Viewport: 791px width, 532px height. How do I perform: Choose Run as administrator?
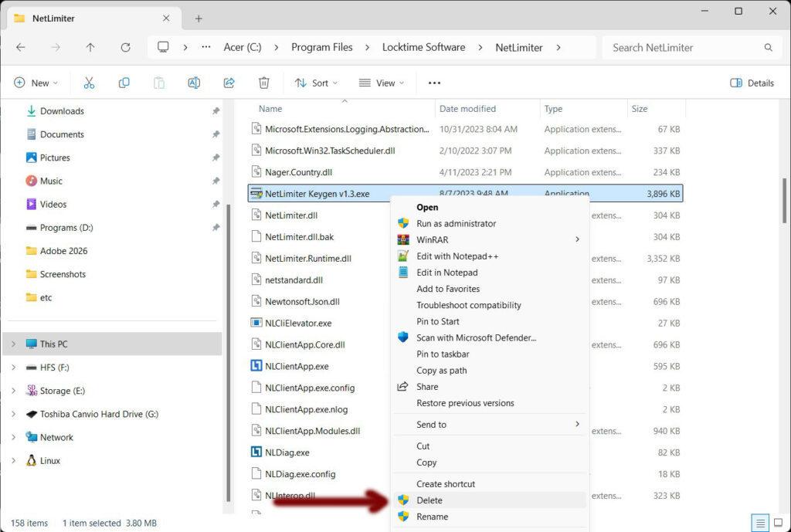click(x=456, y=223)
